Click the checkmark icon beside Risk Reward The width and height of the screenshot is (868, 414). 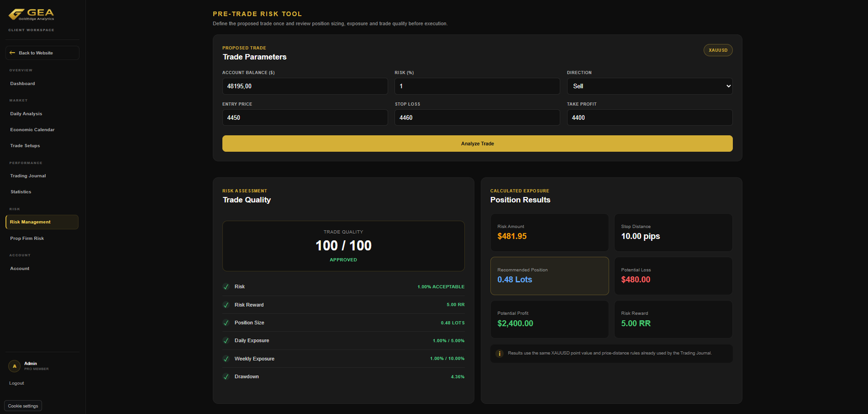226,305
